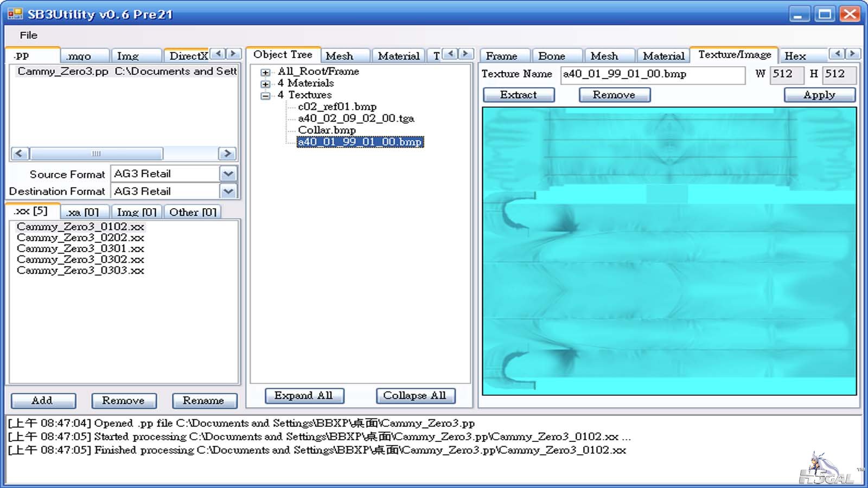Select Collar.bmp texture in tree

tap(327, 130)
